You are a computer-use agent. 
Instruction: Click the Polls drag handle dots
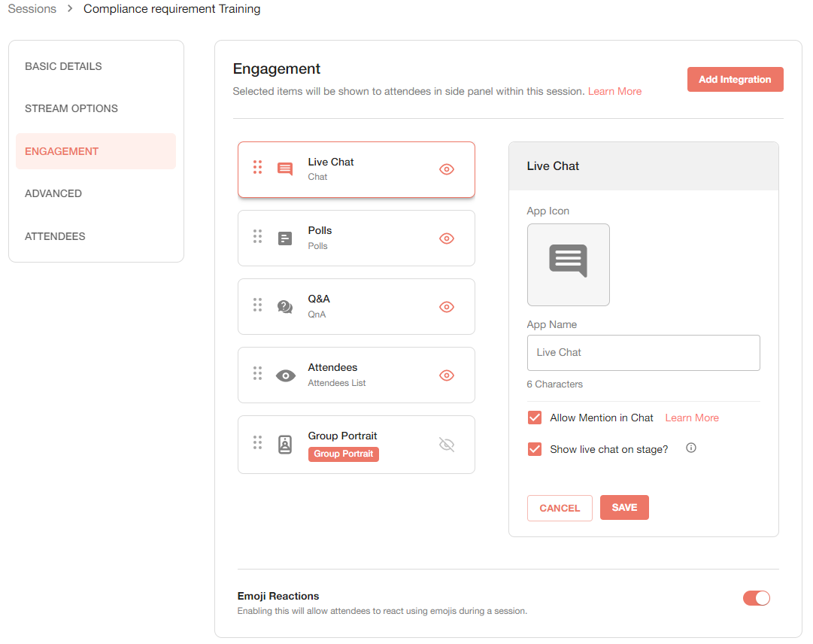click(257, 236)
